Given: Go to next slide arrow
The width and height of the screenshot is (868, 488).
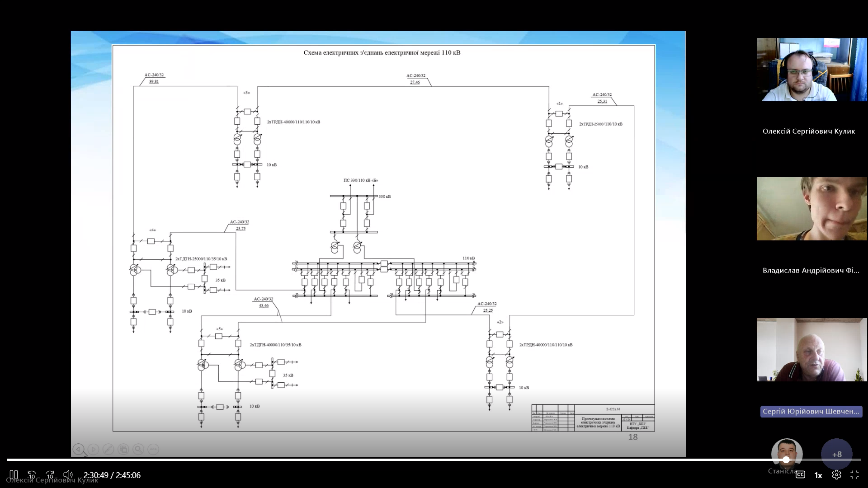Looking at the screenshot, I should coord(94,449).
